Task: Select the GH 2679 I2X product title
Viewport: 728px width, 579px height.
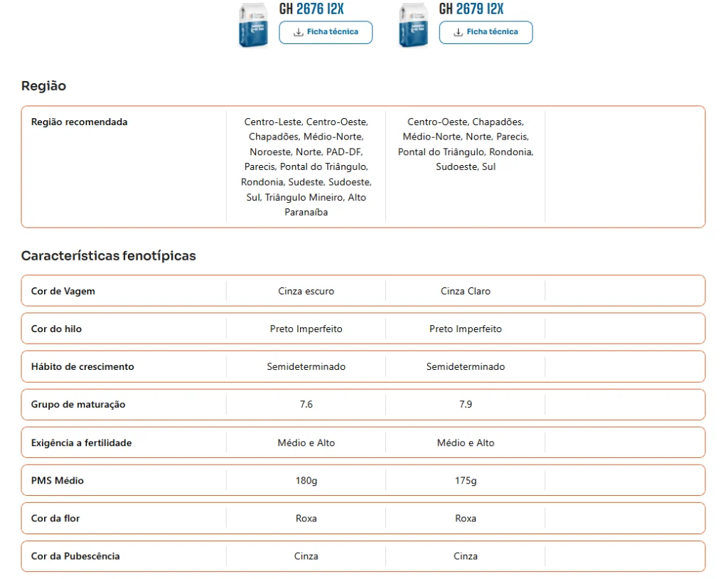Action: click(x=471, y=9)
